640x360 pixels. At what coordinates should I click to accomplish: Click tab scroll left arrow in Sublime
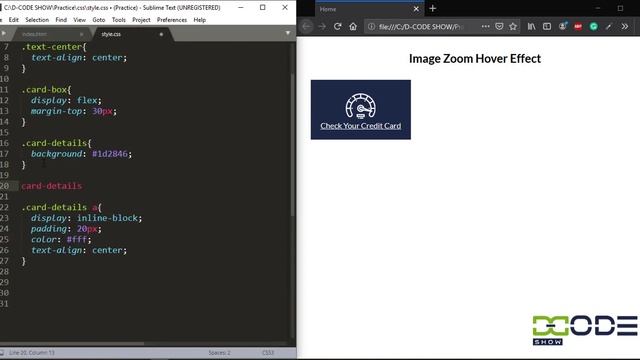(3, 33)
